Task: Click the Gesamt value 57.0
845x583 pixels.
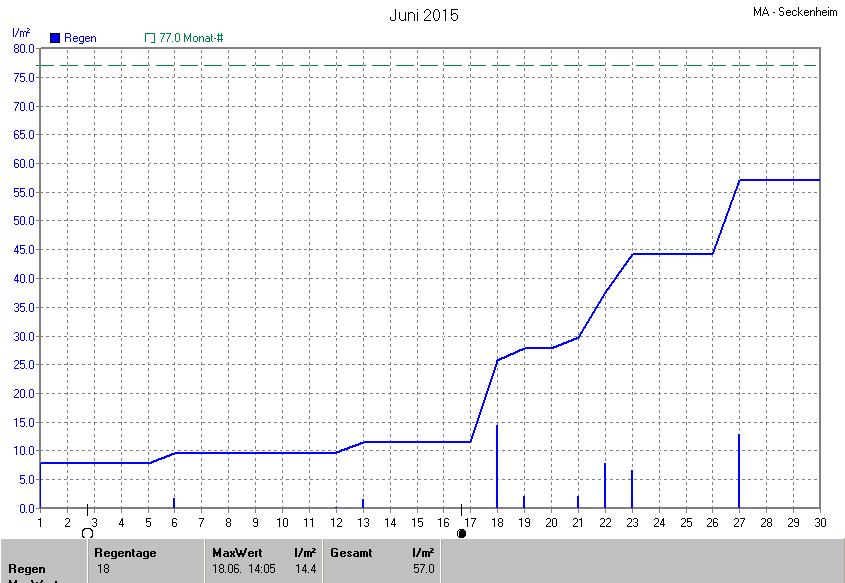Action: pyautogui.click(x=424, y=569)
